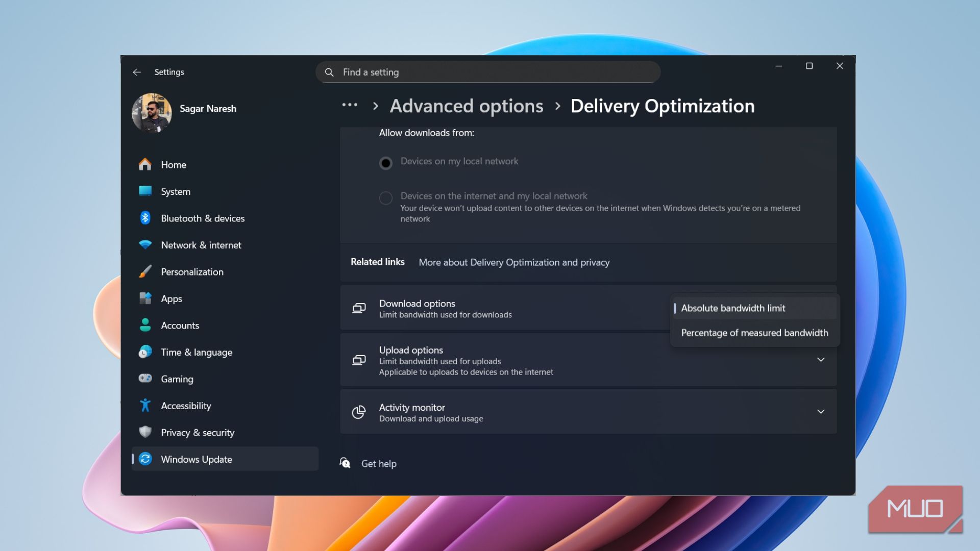The width and height of the screenshot is (980, 551).
Task: Select Devices on my local network radio
Action: coord(385,163)
